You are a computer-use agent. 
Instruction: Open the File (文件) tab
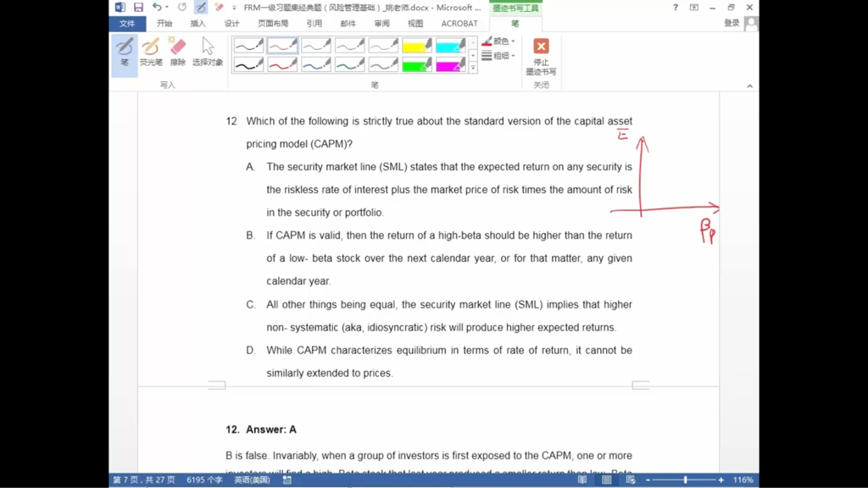click(127, 23)
